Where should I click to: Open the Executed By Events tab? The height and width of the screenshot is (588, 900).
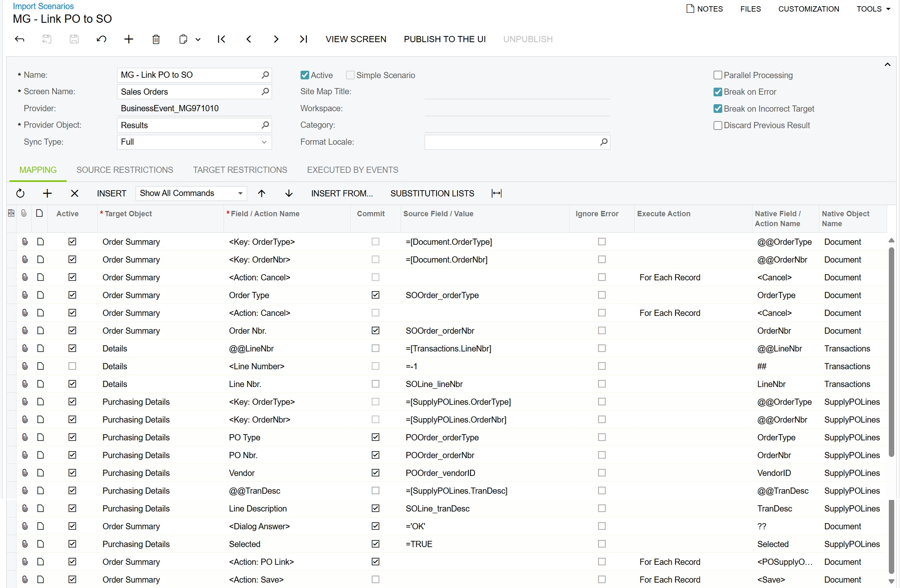point(352,170)
